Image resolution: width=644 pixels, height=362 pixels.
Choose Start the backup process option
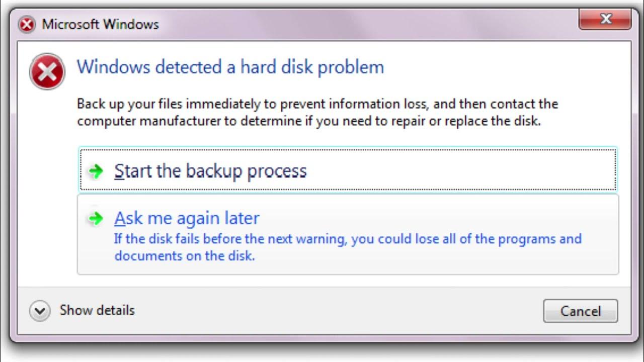210,171
